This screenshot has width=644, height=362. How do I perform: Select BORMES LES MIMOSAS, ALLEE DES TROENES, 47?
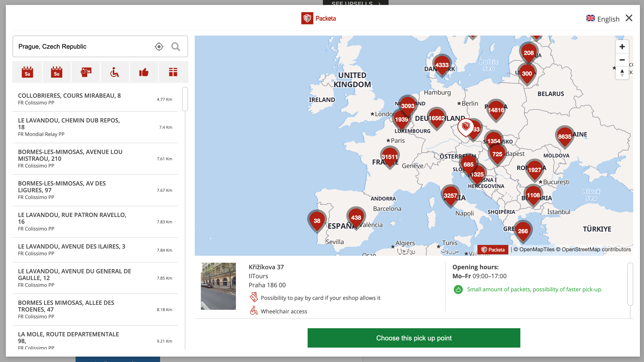tap(95, 310)
